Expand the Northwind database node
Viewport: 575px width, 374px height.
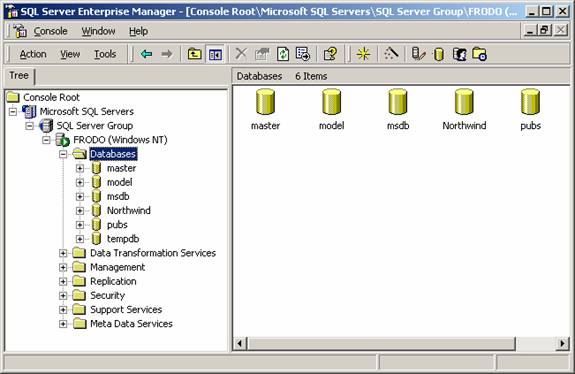[80, 210]
